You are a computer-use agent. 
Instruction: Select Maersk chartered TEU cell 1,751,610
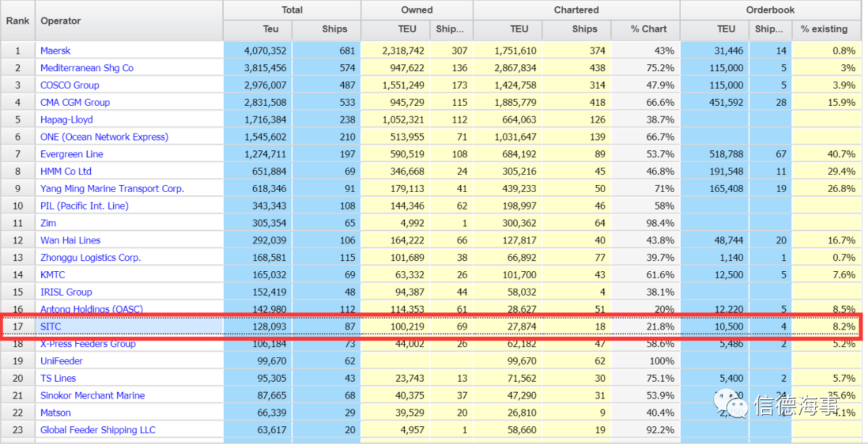508,51
